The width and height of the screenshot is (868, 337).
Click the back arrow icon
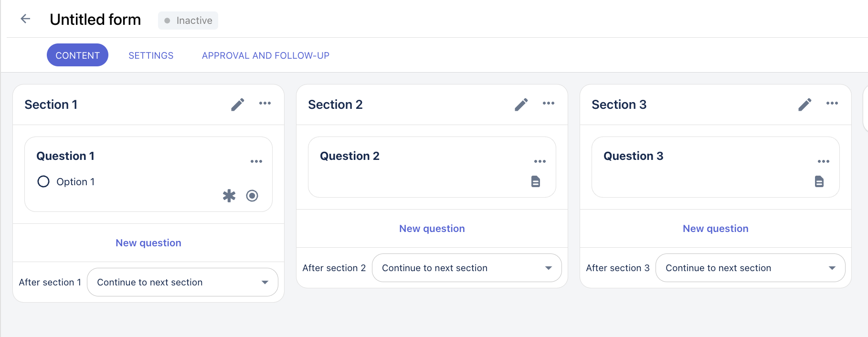tap(25, 19)
